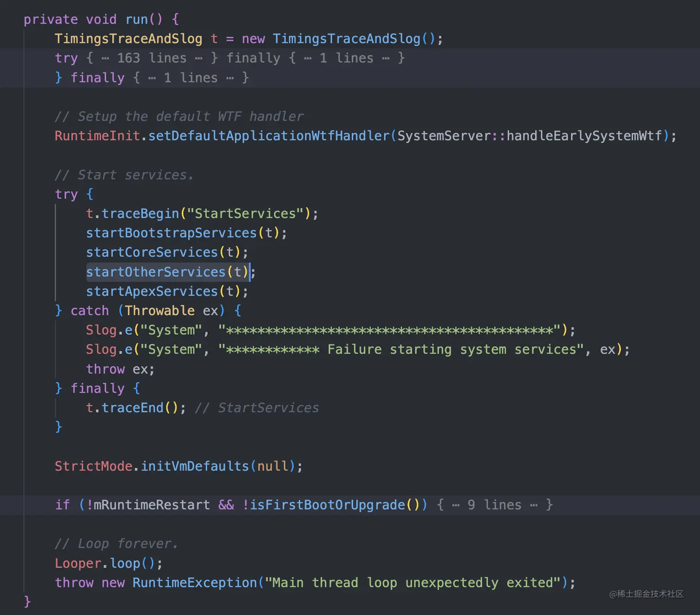Click the '// Start services.' comment
The image size is (700, 615).
(124, 175)
